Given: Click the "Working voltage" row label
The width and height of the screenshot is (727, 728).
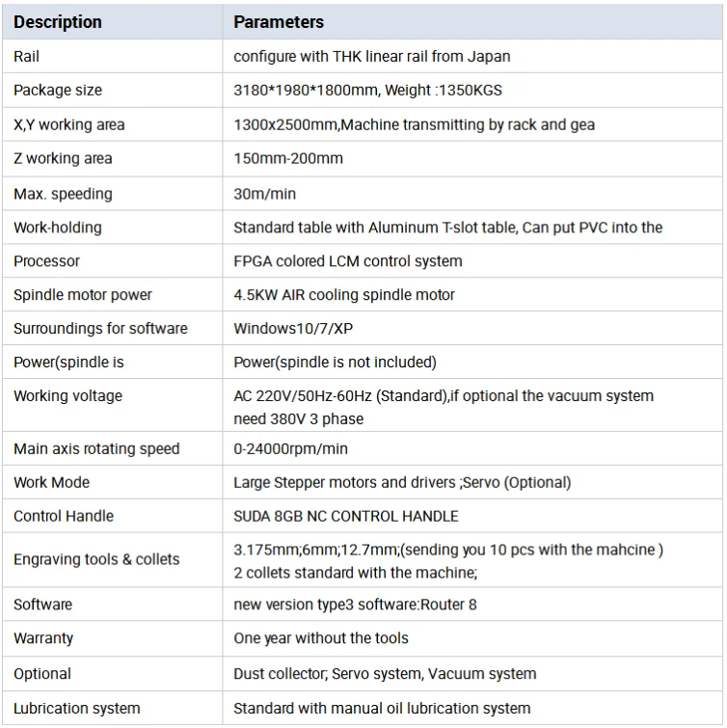Looking at the screenshot, I should coord(67,395).
